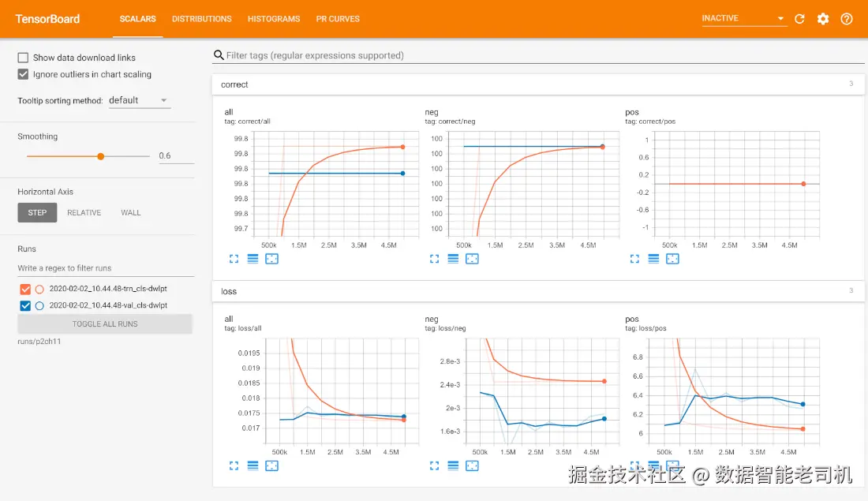Click the runs/p2ch11 log directory text
Viewport: 868px width, 501px height.
coord(39,341)
